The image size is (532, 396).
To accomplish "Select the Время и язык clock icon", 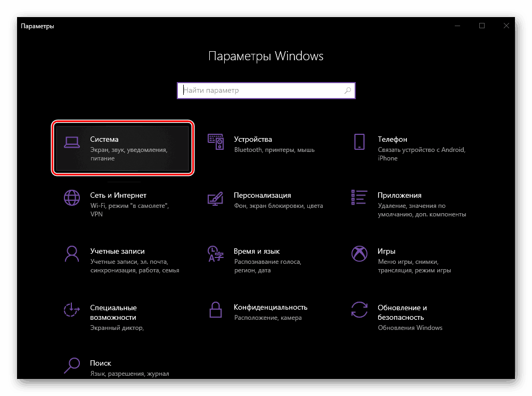I will (x=216, y=254).
